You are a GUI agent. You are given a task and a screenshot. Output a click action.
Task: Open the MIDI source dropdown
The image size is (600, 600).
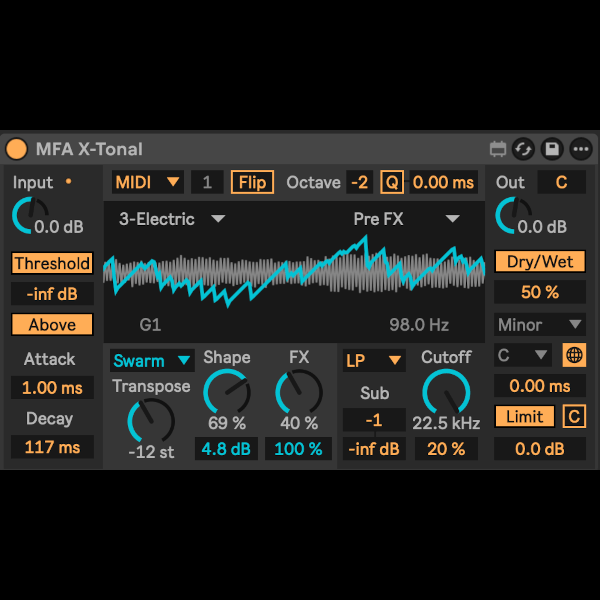coord(147,182)
